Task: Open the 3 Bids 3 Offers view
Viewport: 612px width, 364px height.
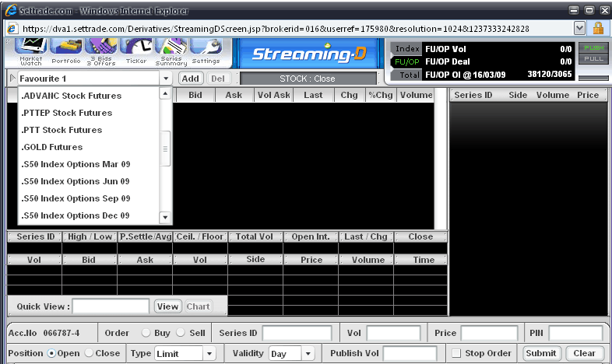Action: pos(101,51)
